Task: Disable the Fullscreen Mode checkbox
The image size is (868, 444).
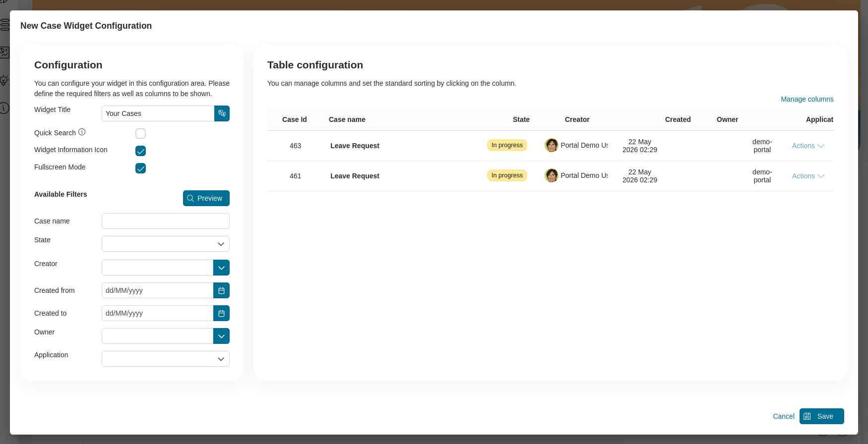Action: tap(140, 168)
